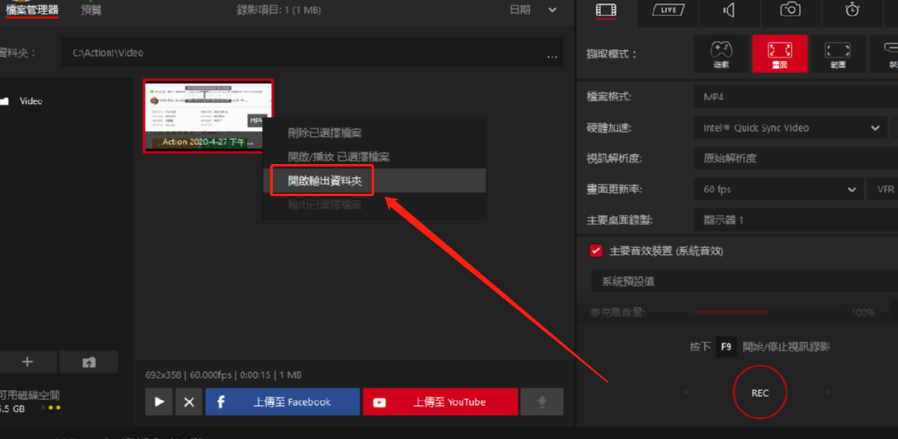Viewport: 898px width, 439px height.
Task: Choose 開啟/播放 已選擇檔案 from the context menu
Action: tap(338, 157)
